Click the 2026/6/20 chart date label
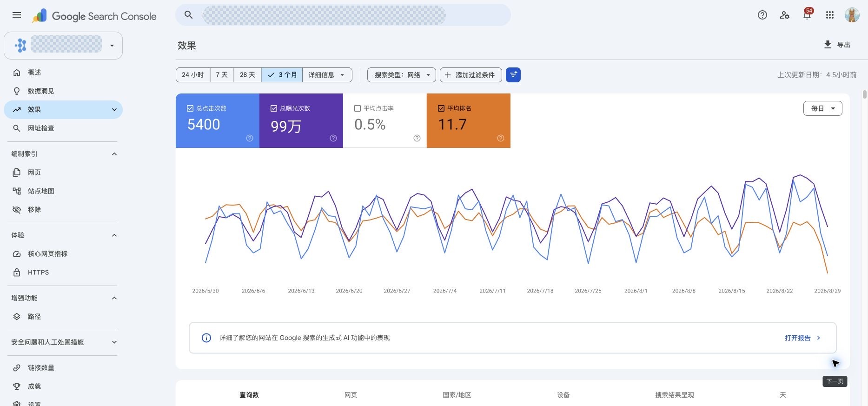The width and height of the screenshot is (868, 406). click(x=349, y=291)
